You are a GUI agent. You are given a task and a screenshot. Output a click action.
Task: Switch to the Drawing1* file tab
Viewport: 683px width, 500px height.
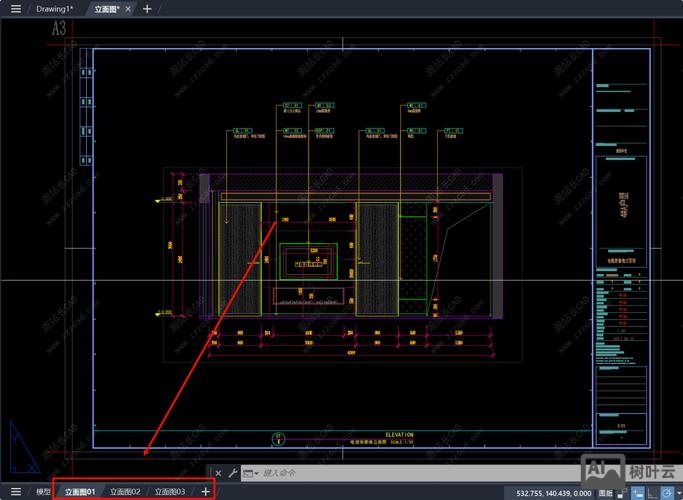click(x=54, y=9)
